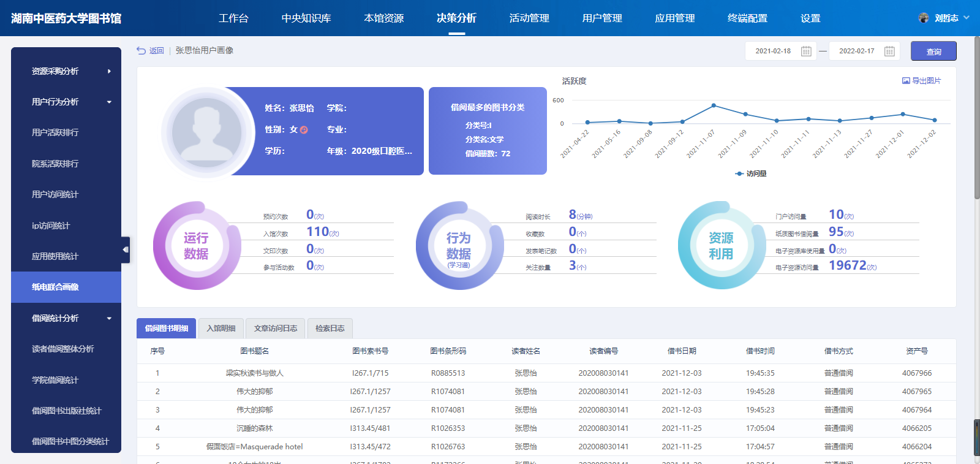Click the 2021-02-18 start date field
This screenshot has height=464, width=980.
coord(773,51)
